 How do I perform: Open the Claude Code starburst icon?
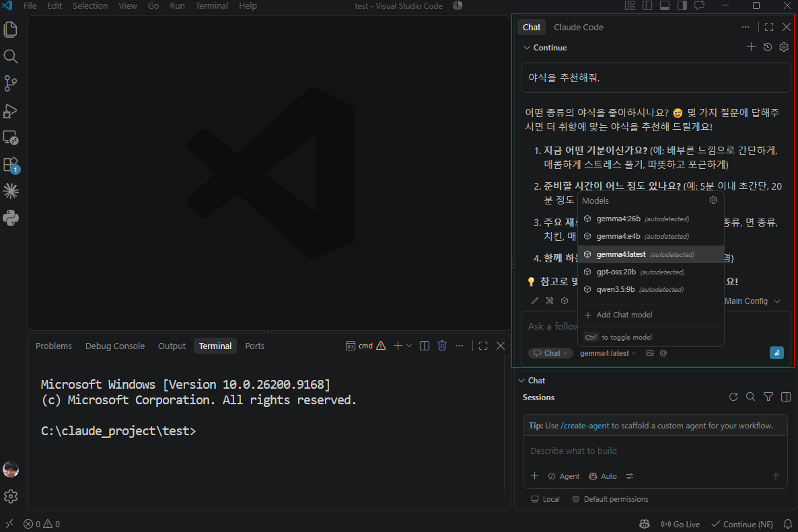tap(11, 191)
